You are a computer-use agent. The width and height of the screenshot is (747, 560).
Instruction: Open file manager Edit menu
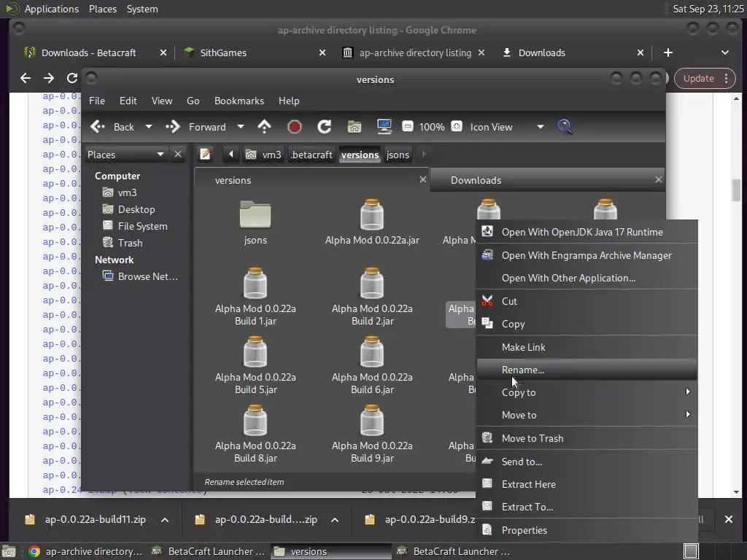coord(128,101)
